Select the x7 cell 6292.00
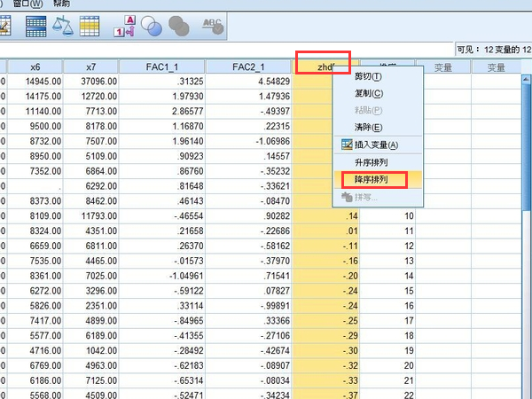This screenshot has height=399, width=532. click(x=91, y=186)
